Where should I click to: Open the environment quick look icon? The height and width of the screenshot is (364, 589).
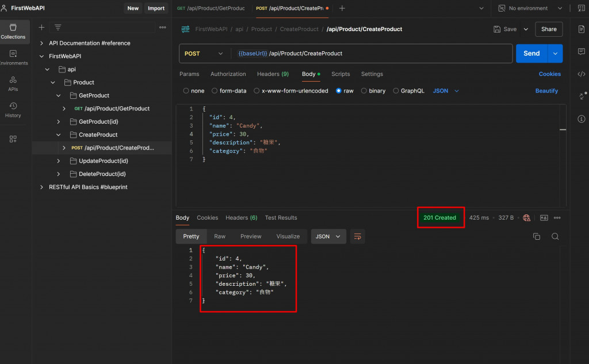click(x=582, y=8)
